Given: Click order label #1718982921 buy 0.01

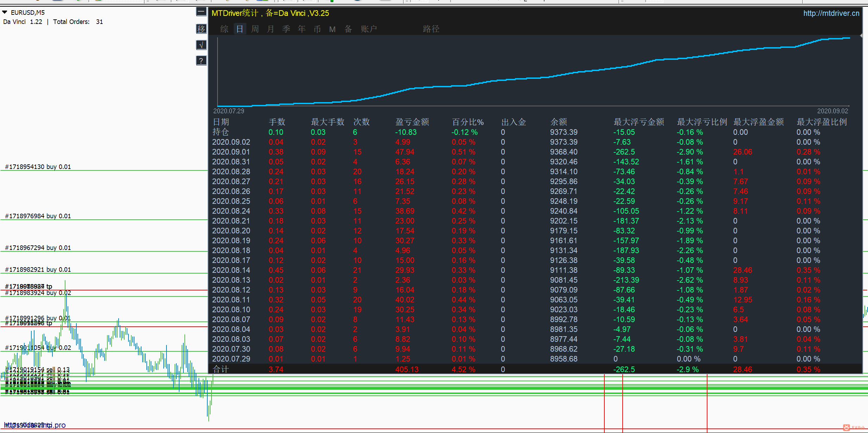Looking at the screenshot, I should click(38, 269).
